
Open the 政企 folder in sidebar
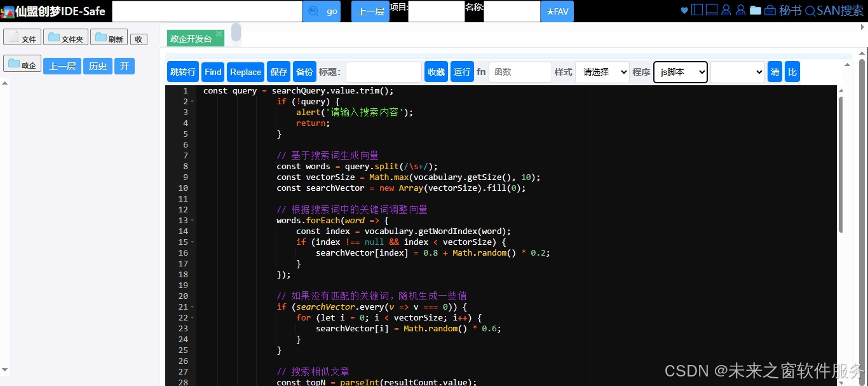[x=22, y=64]
